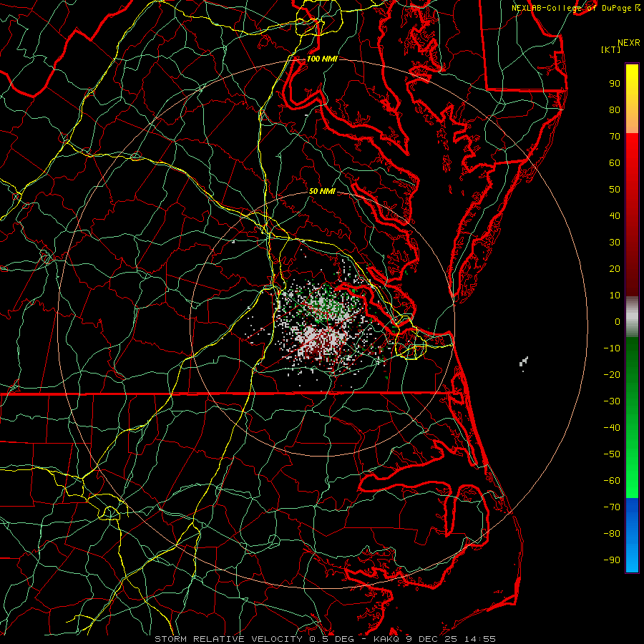Click the blue bottom segment of velocity color bar
This screenshot has height=644, width=644.
[x=632, y=535]
